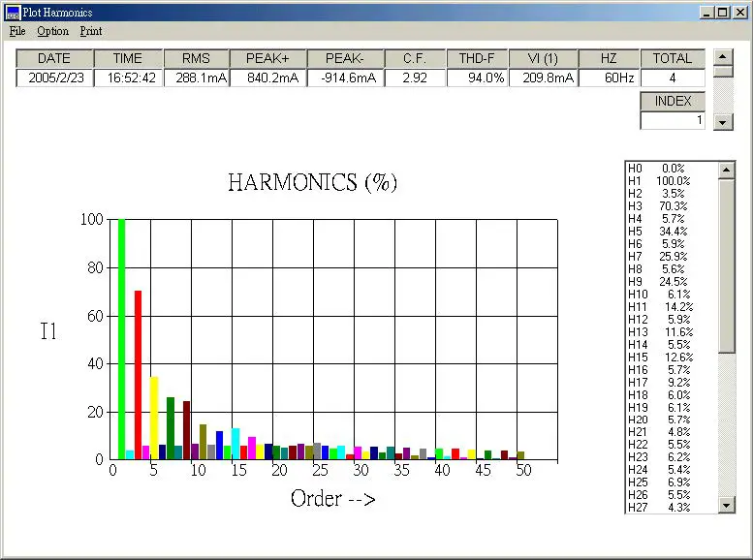
Task: Select the H7 25.9% list row
Action: [672, 257]
